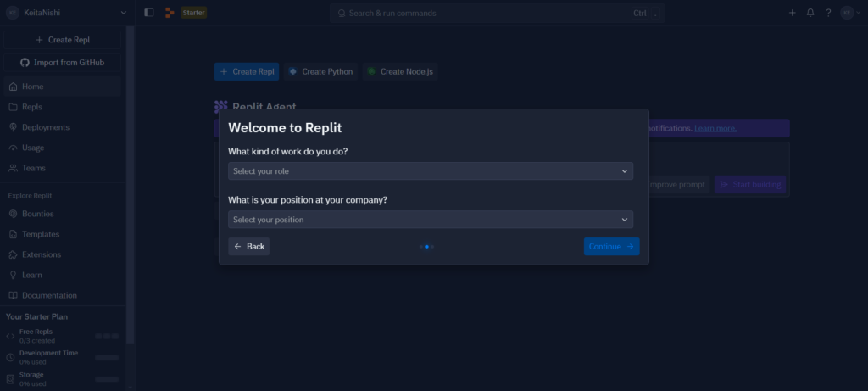Toggle the sidebar panel icon
This screenshot has height=391, width=868.
[x=149, y=13]
